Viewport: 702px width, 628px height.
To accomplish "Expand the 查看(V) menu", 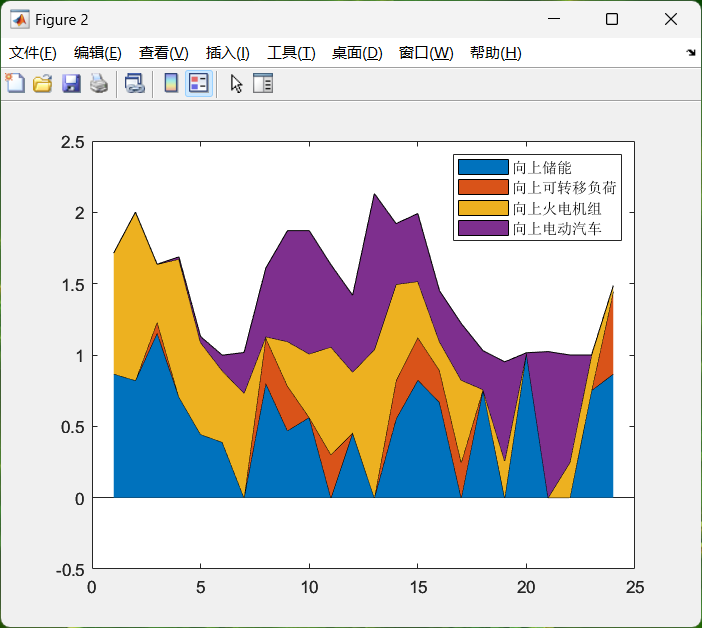I will coord(163,53).
